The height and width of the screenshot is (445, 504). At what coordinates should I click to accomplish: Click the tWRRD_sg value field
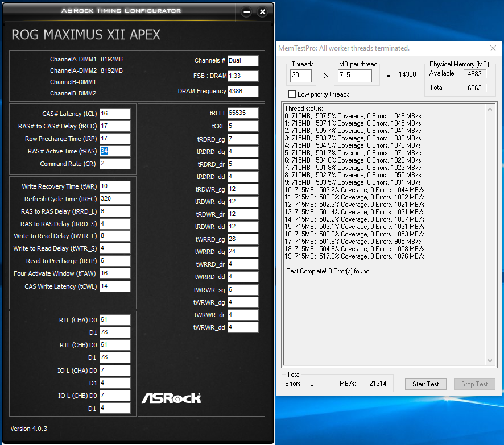[243, 239]
